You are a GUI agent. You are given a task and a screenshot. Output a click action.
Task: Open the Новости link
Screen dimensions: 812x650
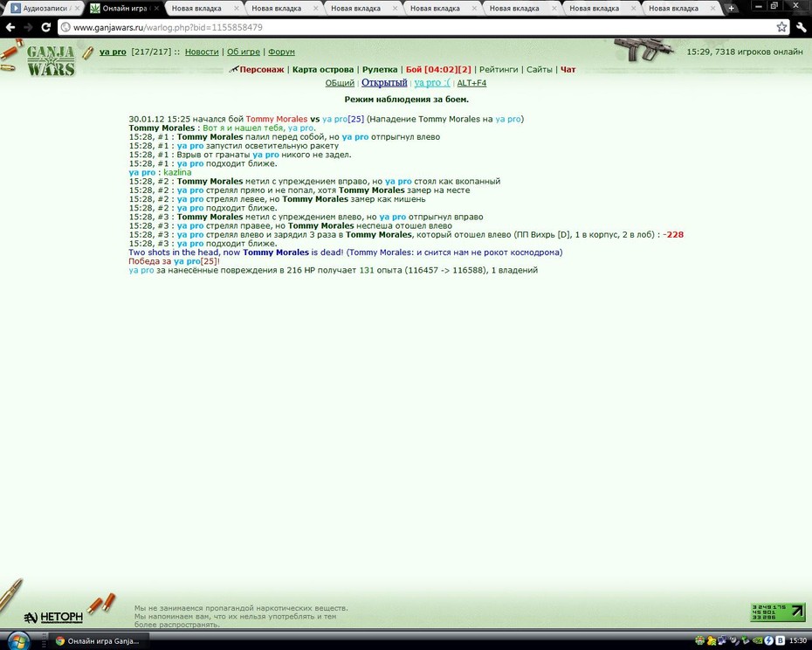click(202, 52)
